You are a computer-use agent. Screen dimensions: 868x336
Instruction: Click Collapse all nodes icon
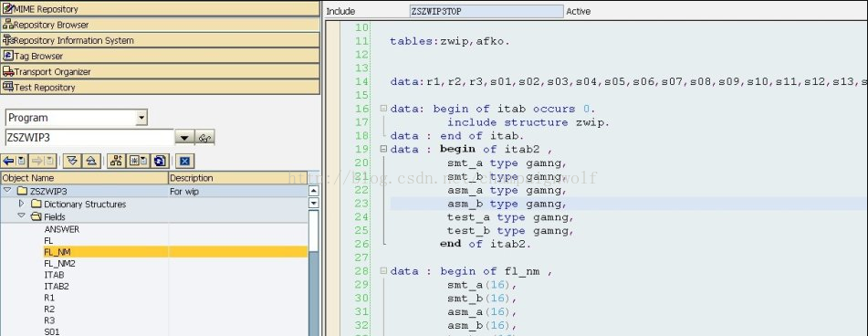point(90,161)
